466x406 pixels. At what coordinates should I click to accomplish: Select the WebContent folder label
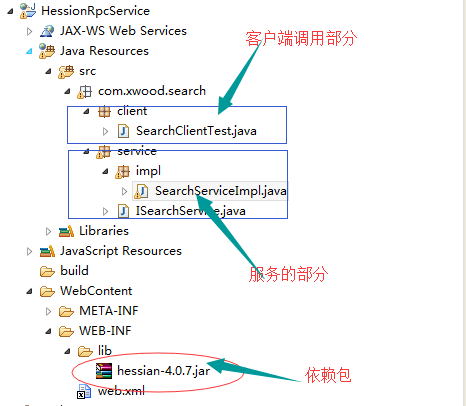point(96,291)
